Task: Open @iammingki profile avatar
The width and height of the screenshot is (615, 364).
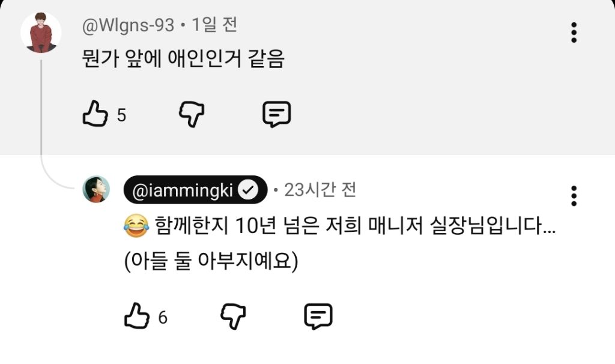Action: click(x=96, y=189)
